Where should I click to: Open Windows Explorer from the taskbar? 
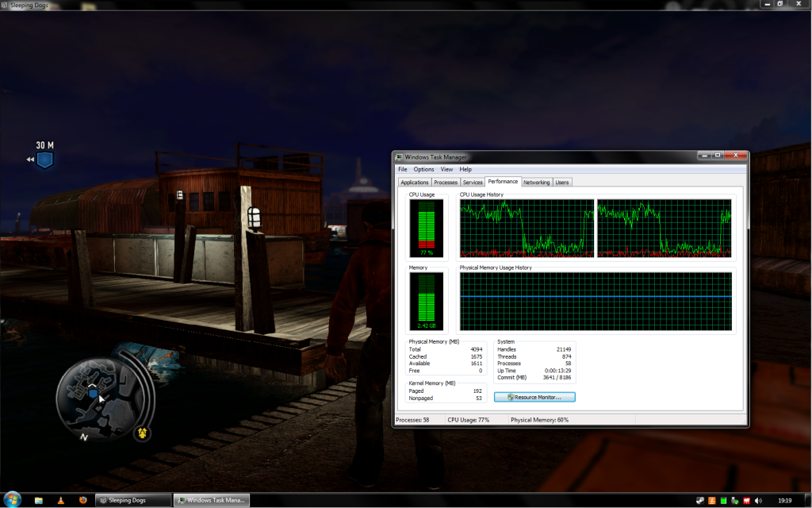coord(39,500)
